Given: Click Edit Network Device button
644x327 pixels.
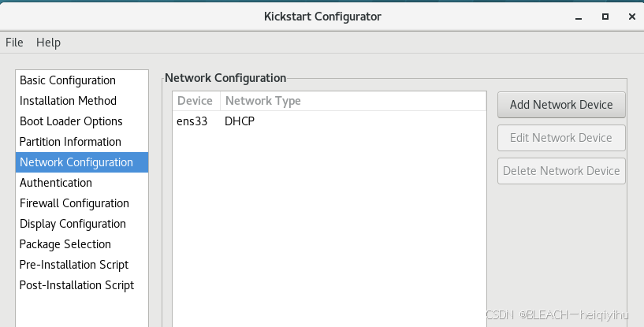Looking at the screenshot, I should (561, 138).
